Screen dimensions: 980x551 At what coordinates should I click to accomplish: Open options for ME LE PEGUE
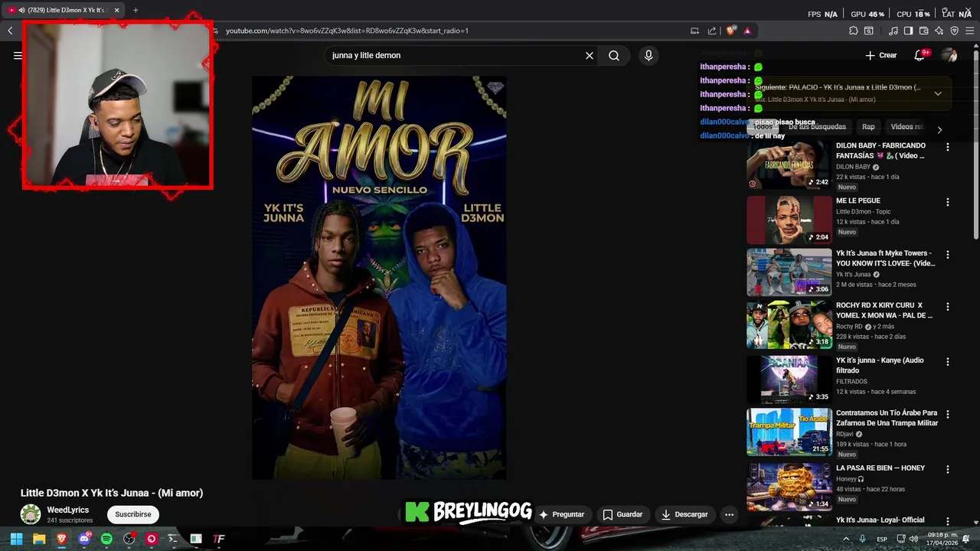click(x=947, y=202)
